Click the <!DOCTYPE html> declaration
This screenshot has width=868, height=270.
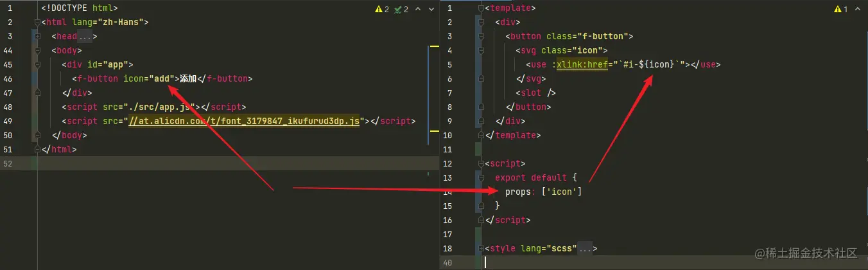[x=80, y=8]
